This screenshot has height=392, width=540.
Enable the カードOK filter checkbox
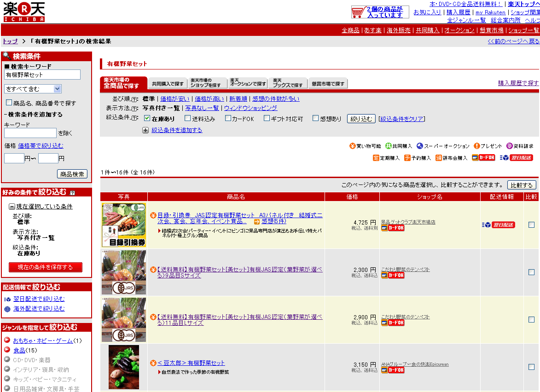[228, 118]
